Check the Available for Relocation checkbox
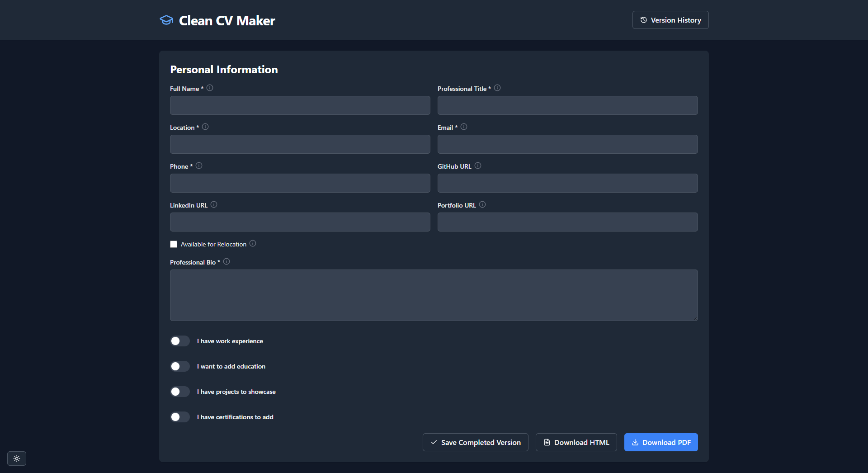The image size is (868, 473). point(174,244)
